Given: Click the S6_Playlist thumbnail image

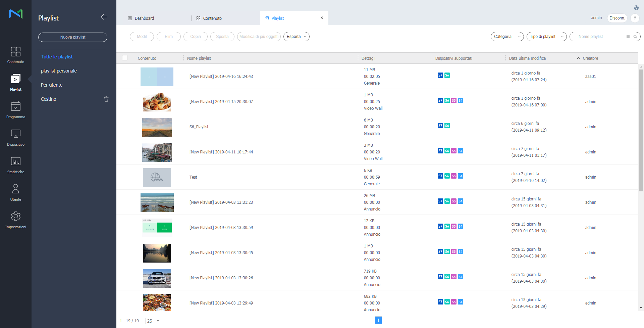Looking at the screenshot, I should tap(157, 127).
